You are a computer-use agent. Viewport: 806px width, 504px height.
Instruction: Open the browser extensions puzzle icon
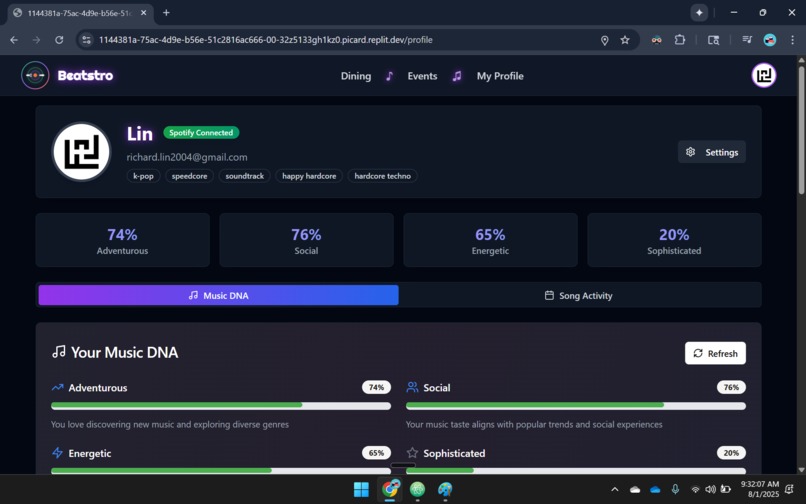(680, 40)
